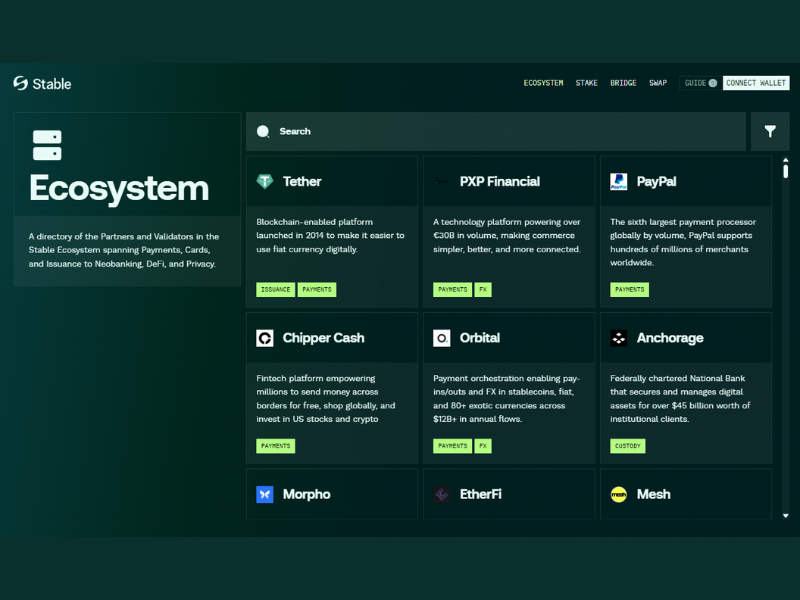Click the Guide help circle icon
Image resolution: width=800 pixels, height=600 pixels.
coord(713,83)
